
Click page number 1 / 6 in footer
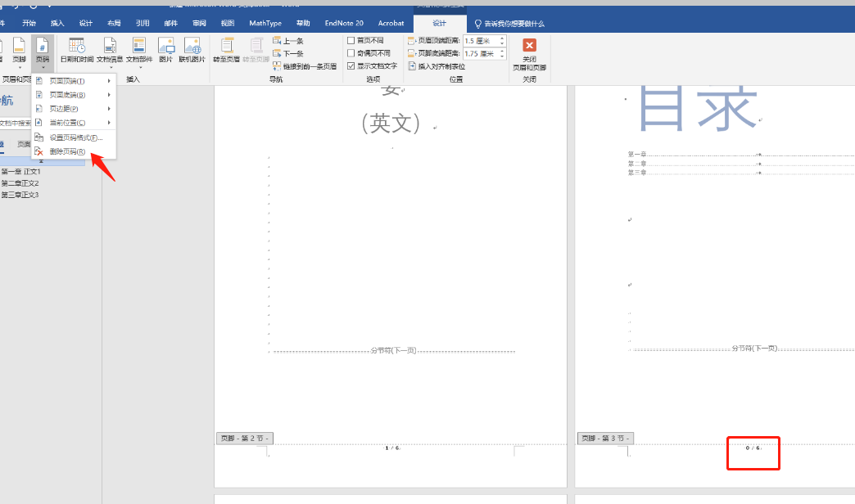click(392, 448)
